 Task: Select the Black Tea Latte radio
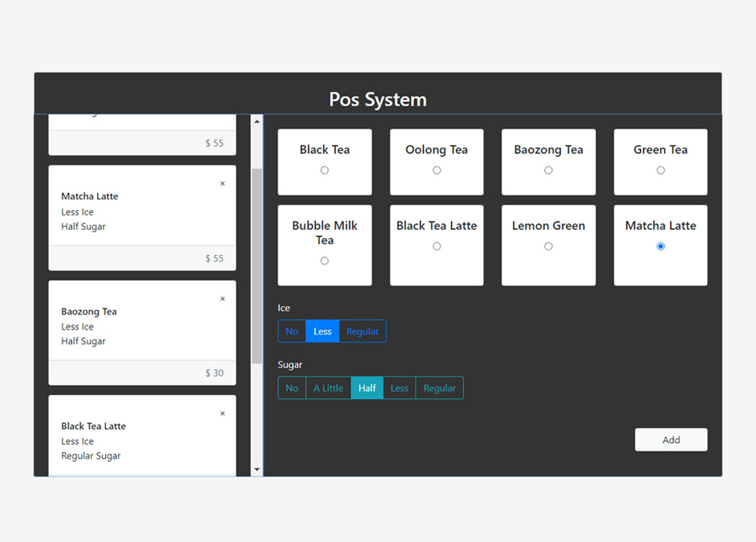436,246
